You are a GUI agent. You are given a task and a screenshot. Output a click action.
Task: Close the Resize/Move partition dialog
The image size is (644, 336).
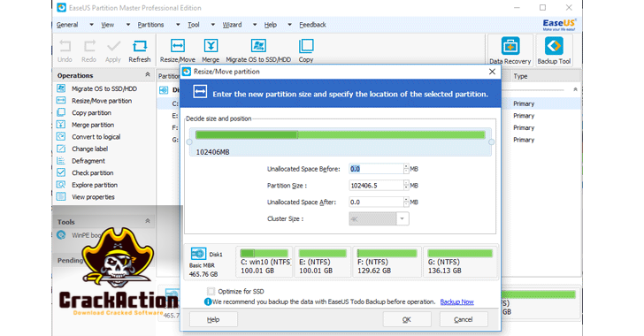492,72
